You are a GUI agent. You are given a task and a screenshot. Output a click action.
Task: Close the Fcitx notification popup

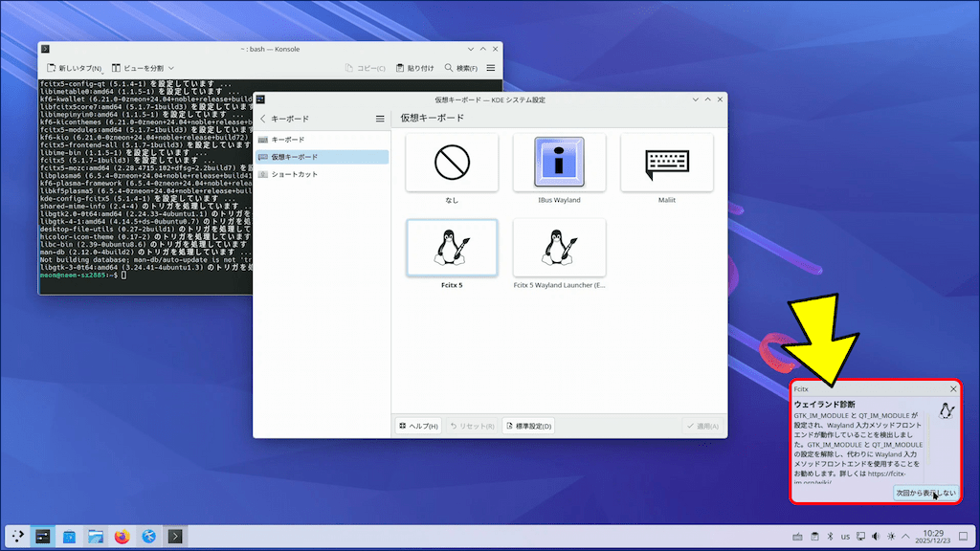tap(953, 389)
